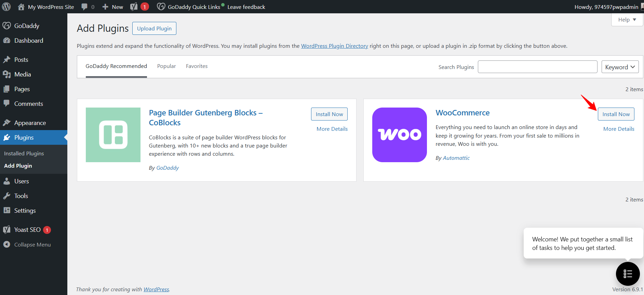The width and height of the screenshot is (644, 295).
Task: Open the Dashboard menu item
Action: (x=33, y=40)
